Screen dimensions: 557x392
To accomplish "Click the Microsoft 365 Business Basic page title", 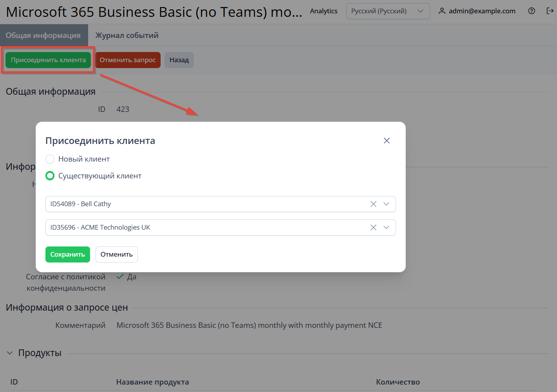I will pos(154,12).
